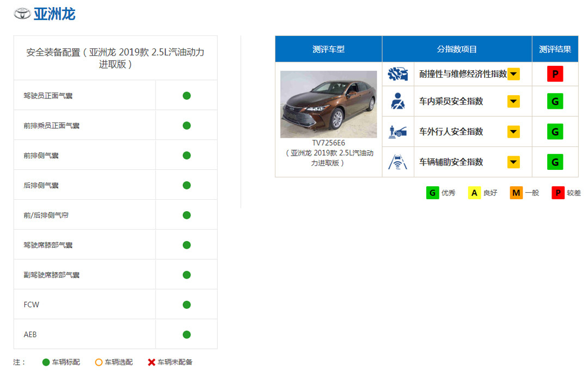Click the brown Avalon car thumbnail
Image resolution: width=588 pixels, height=381 pixels.
click(328, 104)
